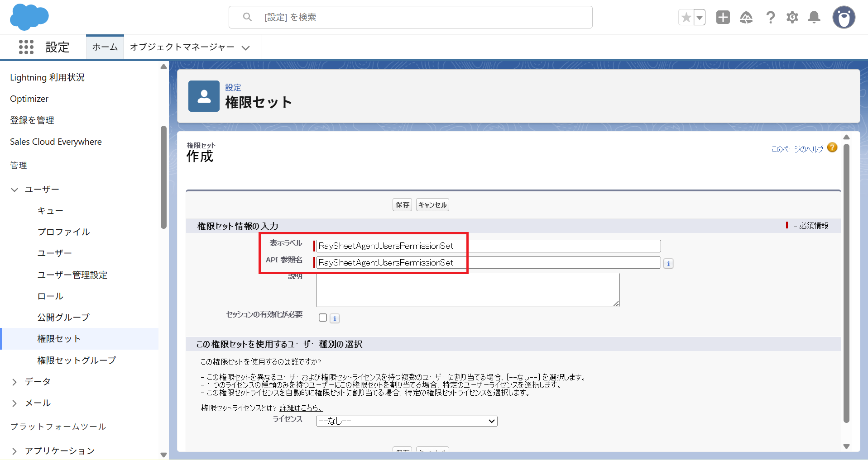Click the Salesforce cloud logo
Screen dimensions: 868x460
pos(29,17)
